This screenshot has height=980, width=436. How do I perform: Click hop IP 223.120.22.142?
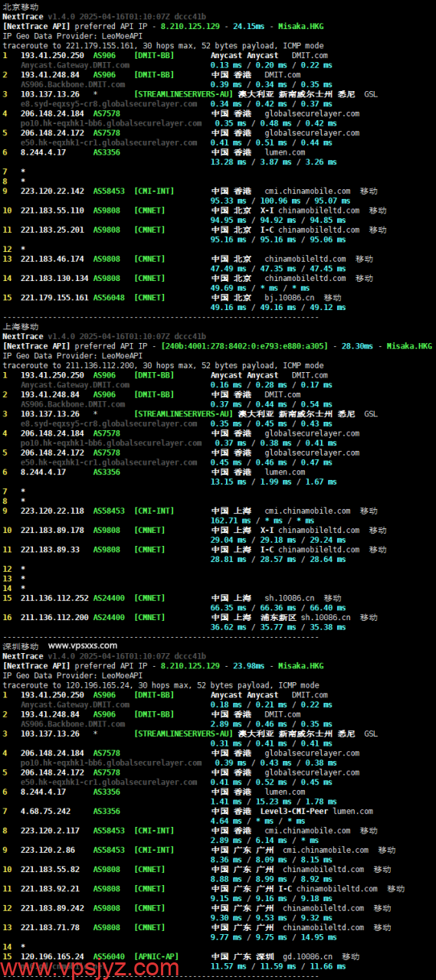point(52,191)
